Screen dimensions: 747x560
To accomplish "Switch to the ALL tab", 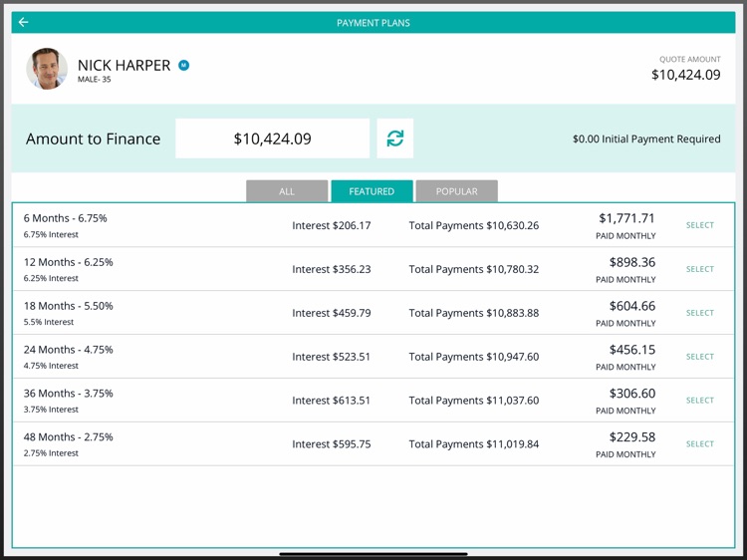I will pos(287,191).
